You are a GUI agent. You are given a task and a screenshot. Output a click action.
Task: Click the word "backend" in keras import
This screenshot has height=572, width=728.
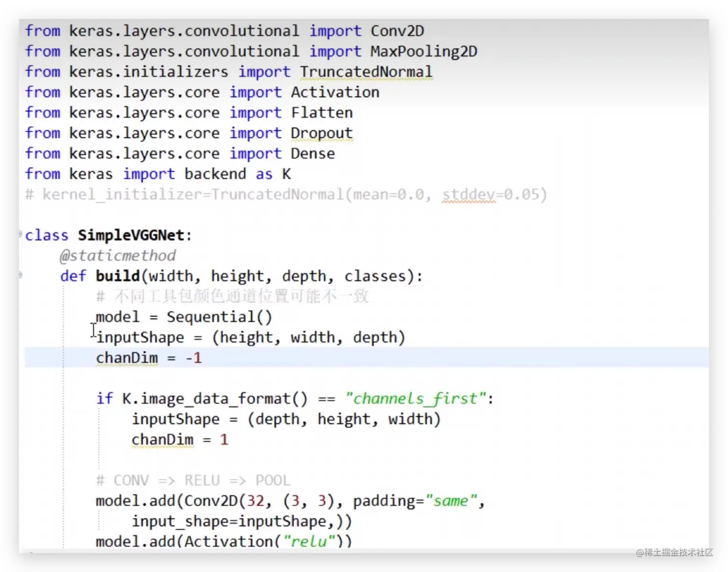click(215, 174)
